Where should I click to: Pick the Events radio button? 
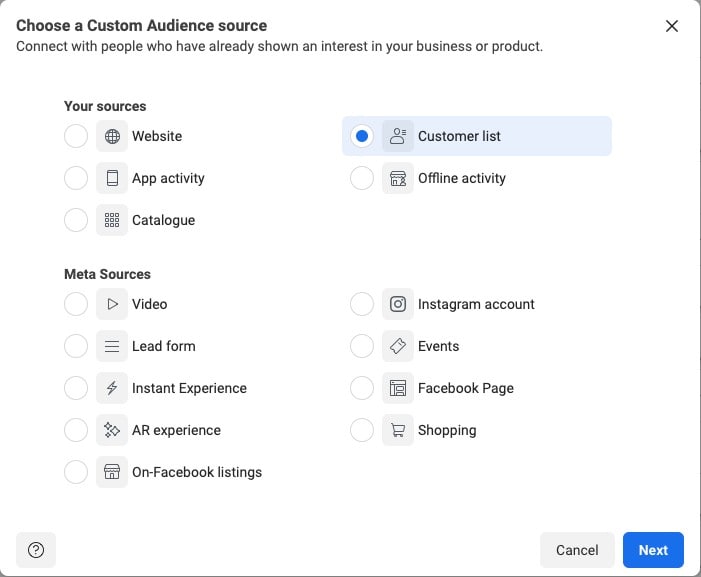(362, 346)
